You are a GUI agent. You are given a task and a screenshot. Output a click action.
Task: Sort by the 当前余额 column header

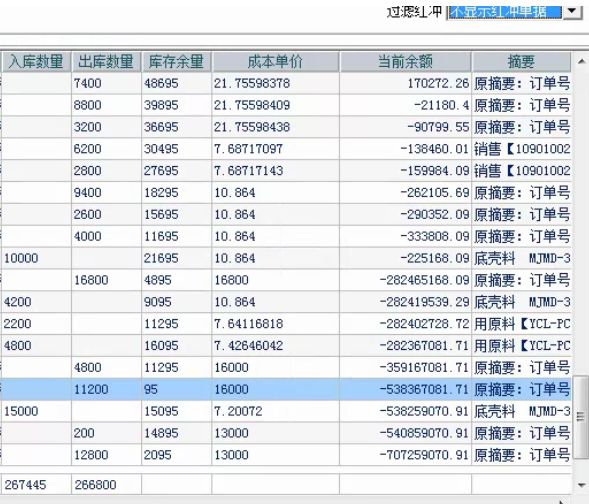click(x=405, y=62)
